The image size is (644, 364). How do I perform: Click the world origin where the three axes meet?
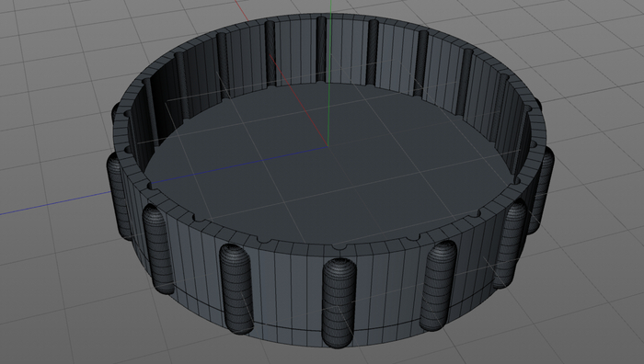click(328, 146)
